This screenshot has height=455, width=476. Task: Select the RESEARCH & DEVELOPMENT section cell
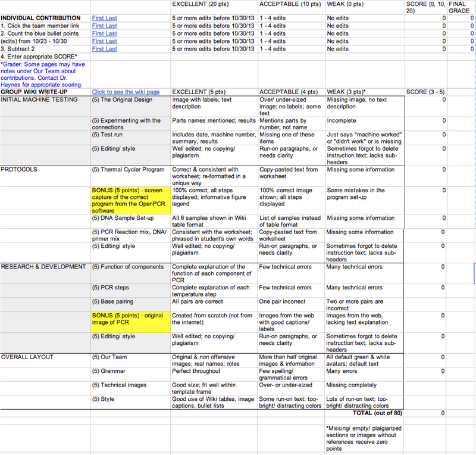[x=45, y=267]
